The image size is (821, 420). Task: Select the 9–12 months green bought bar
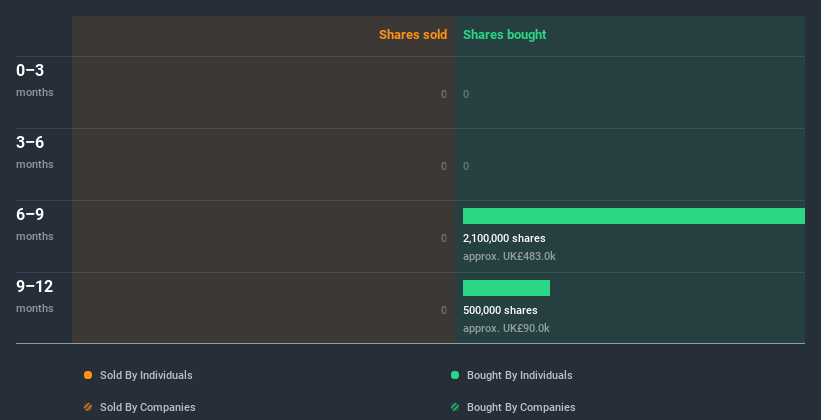506,288
